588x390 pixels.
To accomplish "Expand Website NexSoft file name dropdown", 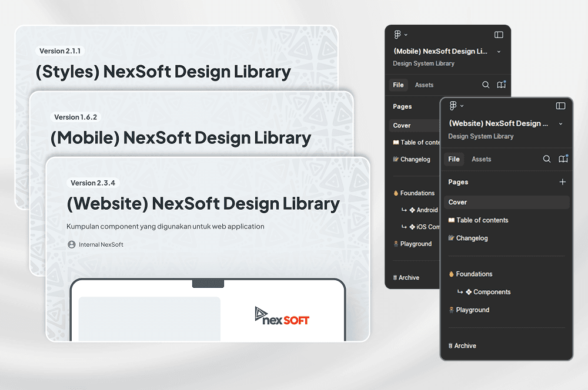I will click(560, 124).
